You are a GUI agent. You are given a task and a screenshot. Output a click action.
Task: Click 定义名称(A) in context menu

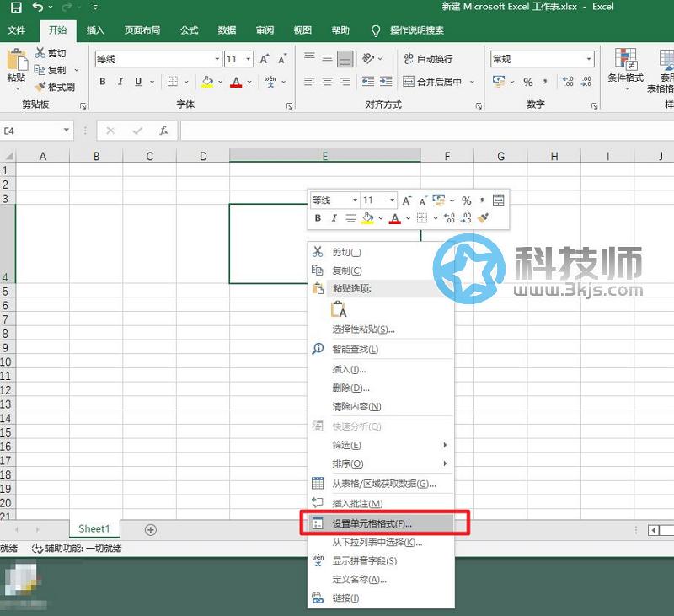[382, 579]
